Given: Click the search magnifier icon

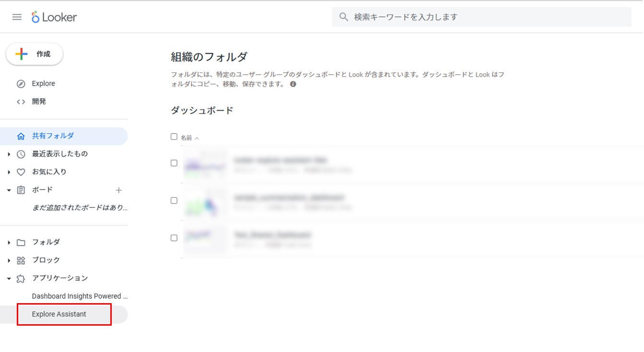Looking at the screenshot, I should click(x=343, y=17).
